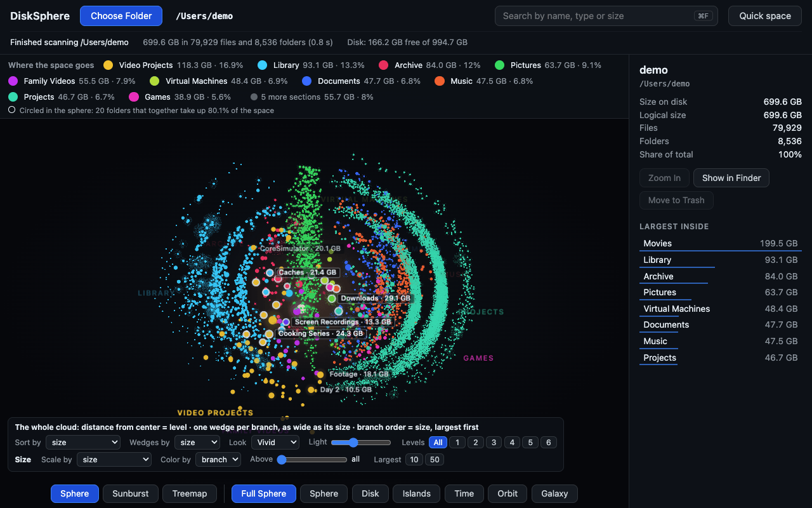Click the Choose Folder button
812x508 pixels.
(x=121, y=16)
